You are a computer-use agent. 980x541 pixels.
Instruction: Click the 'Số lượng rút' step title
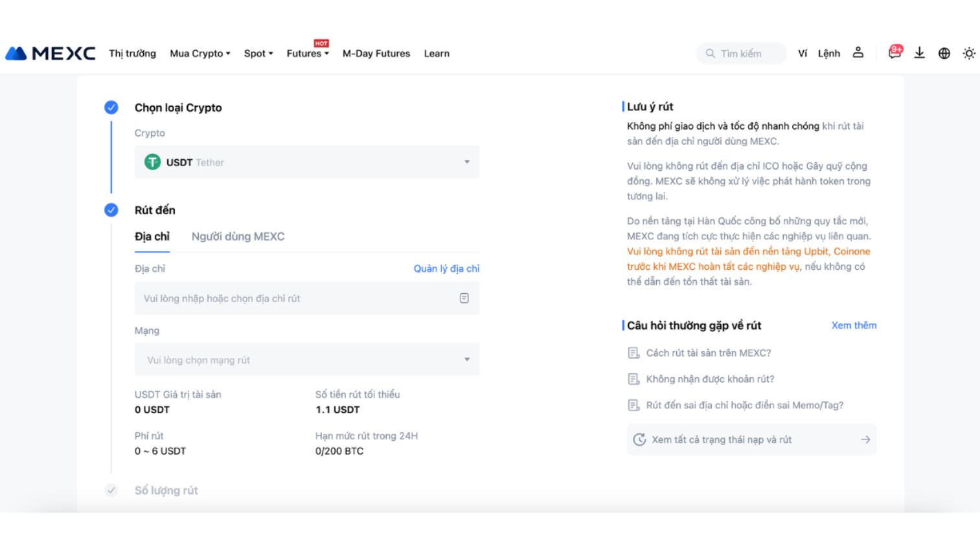tap(166, 491)
